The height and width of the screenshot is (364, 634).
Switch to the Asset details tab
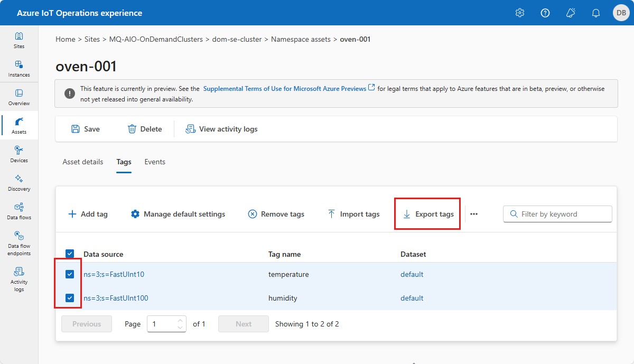pos(83,162)
